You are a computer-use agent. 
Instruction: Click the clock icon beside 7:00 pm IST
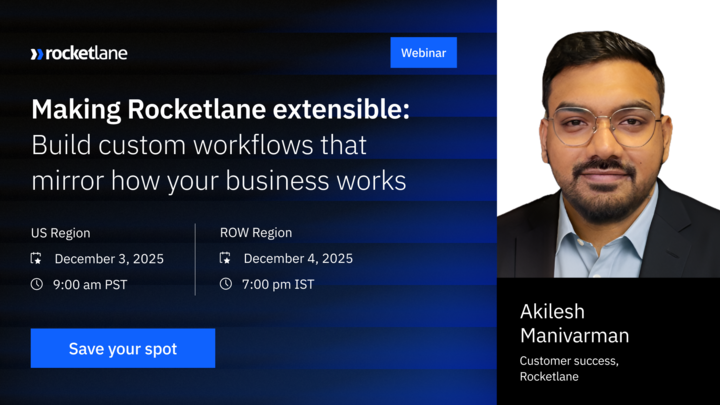(x=225, y=284)
